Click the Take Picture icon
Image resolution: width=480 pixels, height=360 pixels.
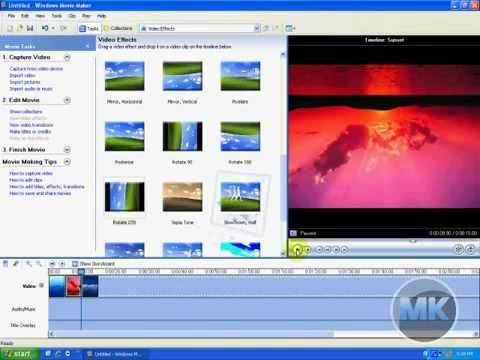pos(470,249)
